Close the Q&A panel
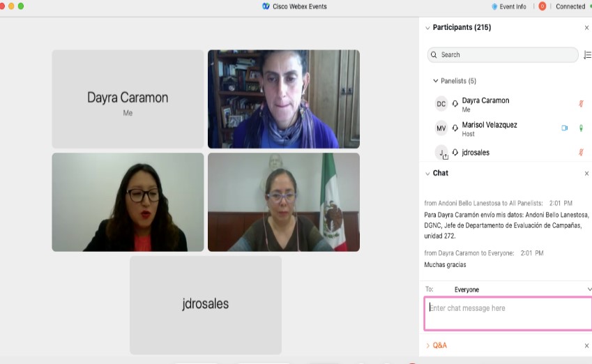Screen dimensions: 592x364 pos(586,345)
